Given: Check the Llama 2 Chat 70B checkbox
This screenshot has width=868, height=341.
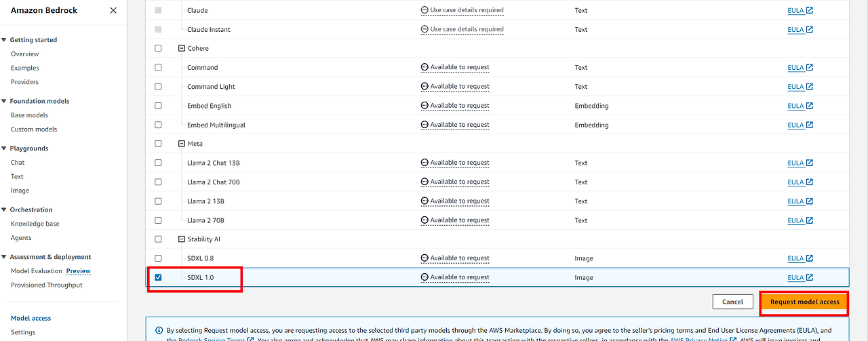Looking at the screenshot, I should pos(159,182).
